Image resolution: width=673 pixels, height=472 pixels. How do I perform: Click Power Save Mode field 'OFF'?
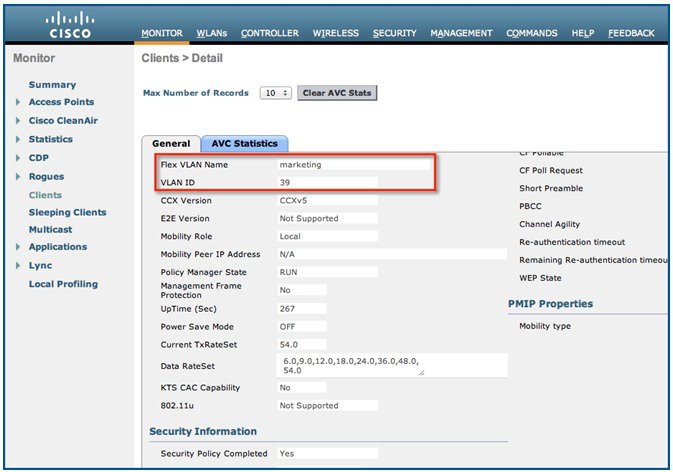point(302,327)
